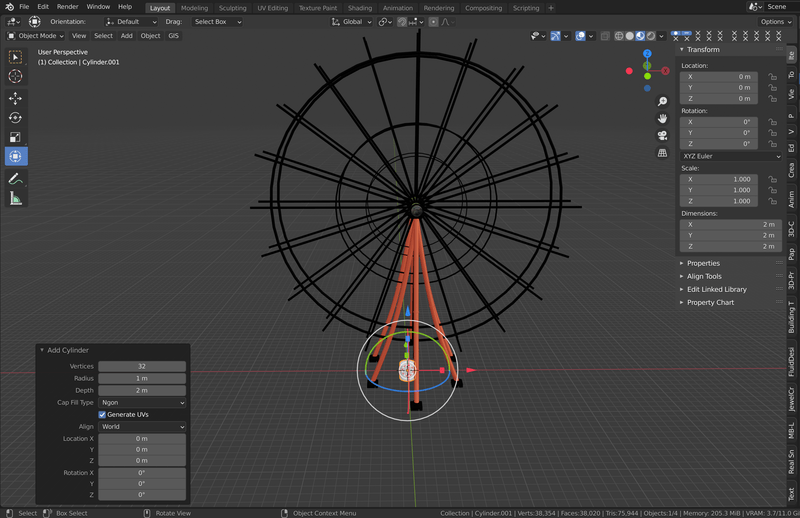
Task: Click the Add menu in viewport header
Action: coord(126,35)
